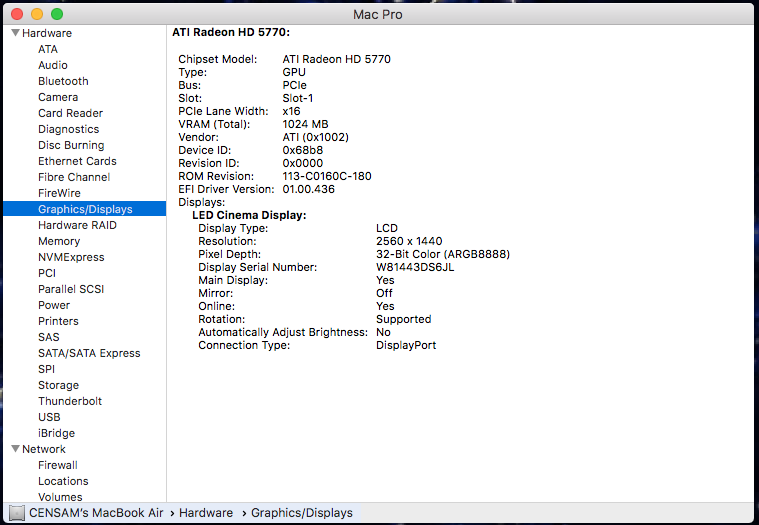Viewport: 759px width, 525px height.
Task: Click the Rotation value Supported
Action: tap(404, 319)
